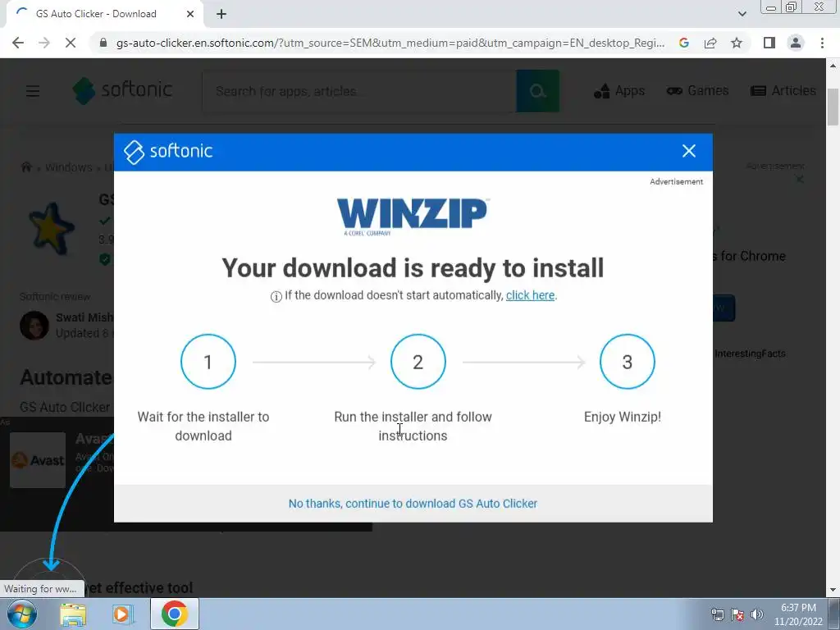Click the home breadcrumb icon
Screen dimensions: 840x630
[26, 167]
